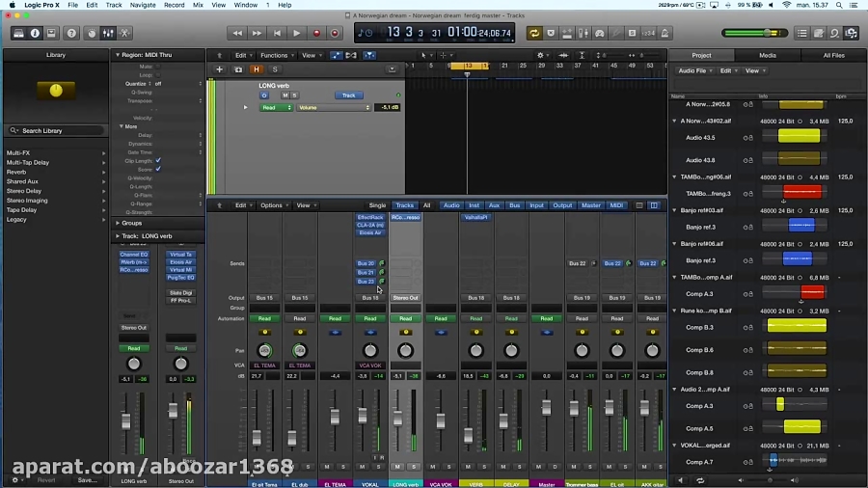The height and width of the screenshot is (488, 868).
Task: Filter mixer by Bus channel strips
Action: pyautogui.click(x=514, y=205)
